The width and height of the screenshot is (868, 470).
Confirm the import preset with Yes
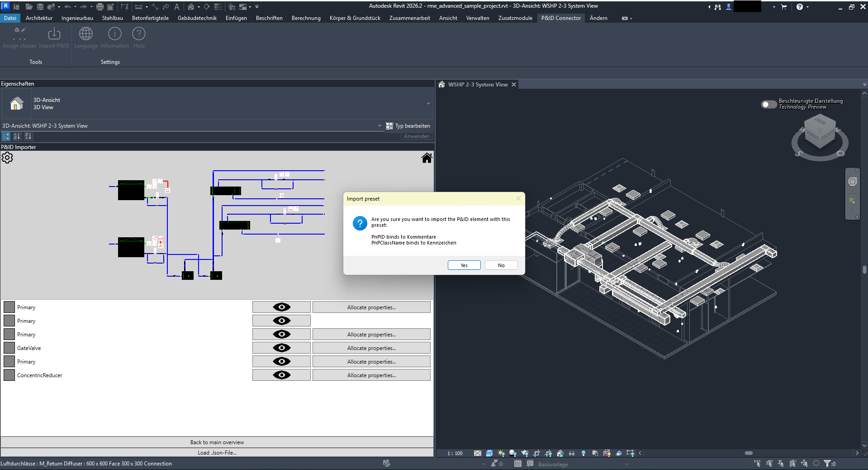(464, 265)
